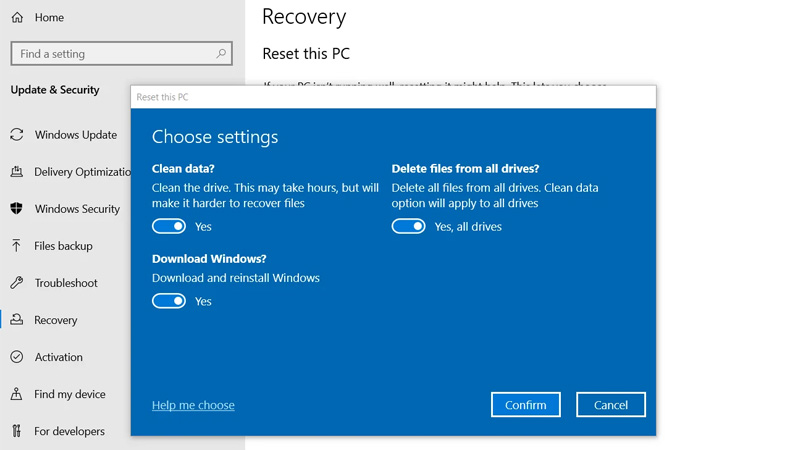Open the Find my device icon

[17, 394]
